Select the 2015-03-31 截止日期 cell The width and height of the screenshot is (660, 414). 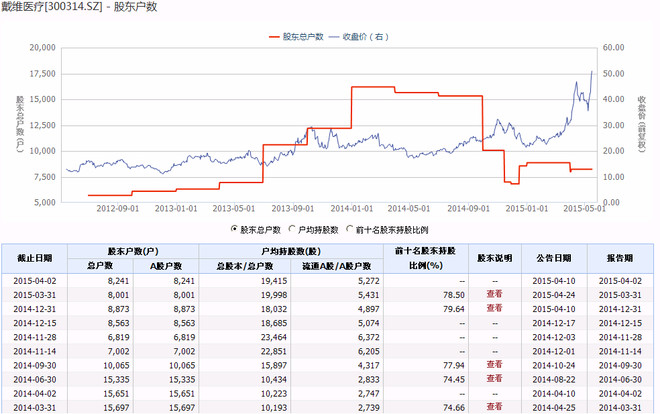point(35,295)
